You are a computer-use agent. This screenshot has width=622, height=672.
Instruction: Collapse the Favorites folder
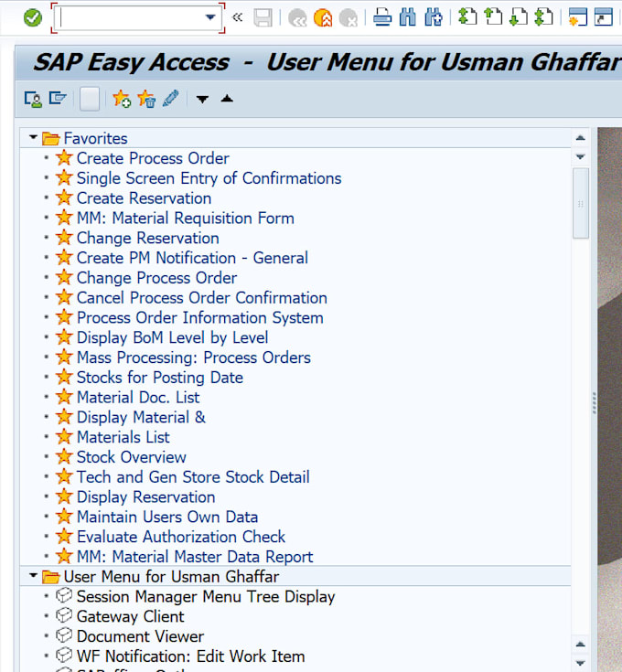33,137
